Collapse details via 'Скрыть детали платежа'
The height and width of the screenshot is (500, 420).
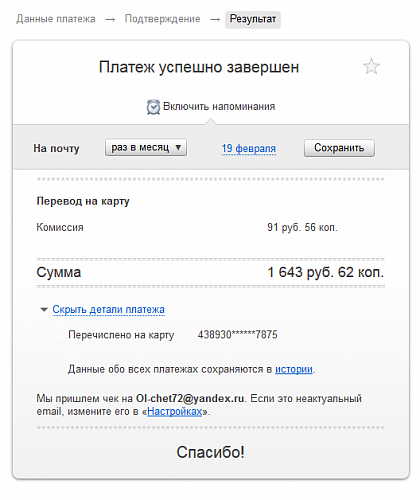click(x=108, y=309)
